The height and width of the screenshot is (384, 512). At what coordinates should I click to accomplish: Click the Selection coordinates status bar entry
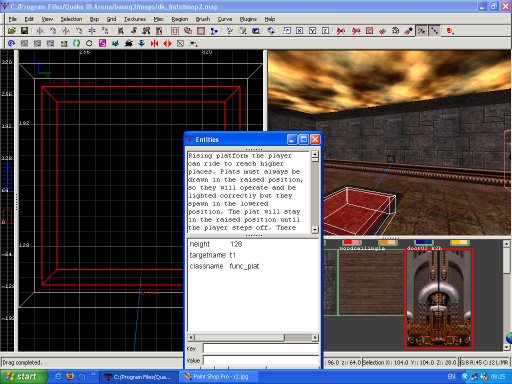pos(410,362)
